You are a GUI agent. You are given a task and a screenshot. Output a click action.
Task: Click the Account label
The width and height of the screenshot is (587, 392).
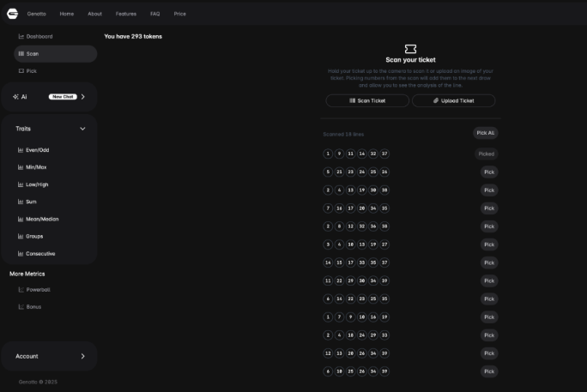coord(27,356)
